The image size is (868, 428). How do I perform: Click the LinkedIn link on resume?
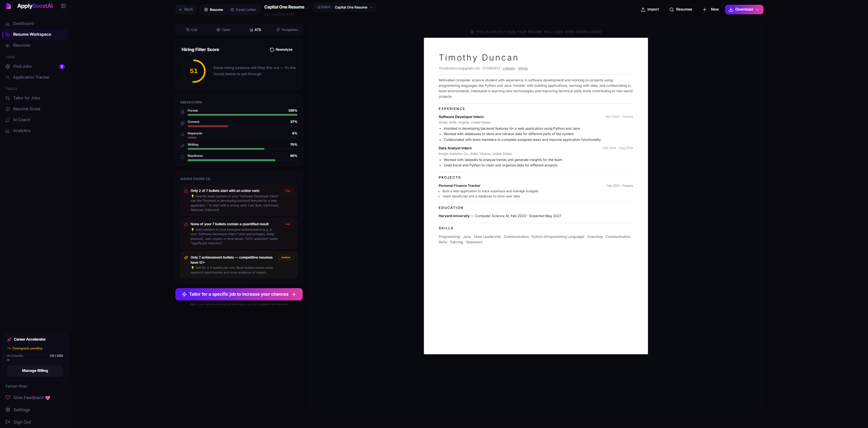click(x=509, y=68)
